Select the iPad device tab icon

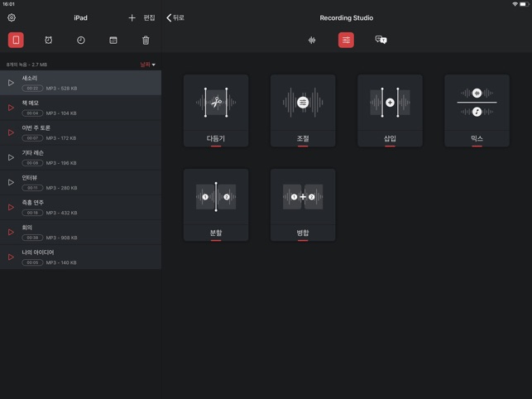pyautogui.click(x=16, y=40)
